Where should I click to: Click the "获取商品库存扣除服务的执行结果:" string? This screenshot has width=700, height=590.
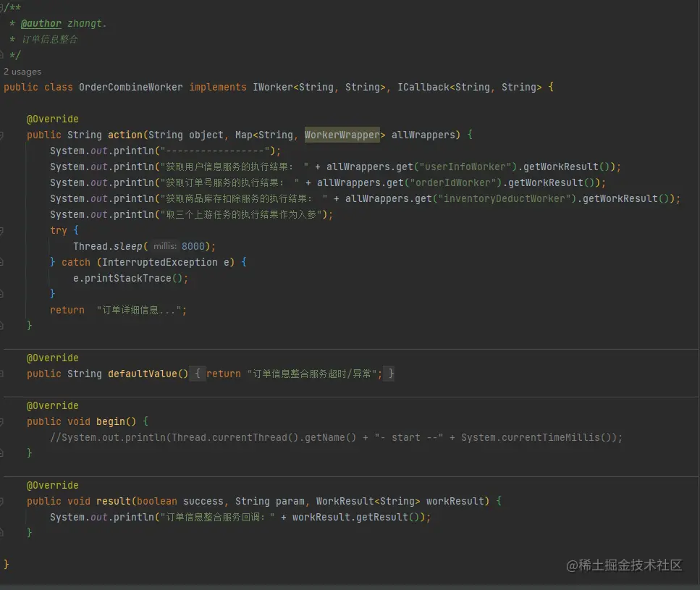pyautogui.click(x=244, y=198)
